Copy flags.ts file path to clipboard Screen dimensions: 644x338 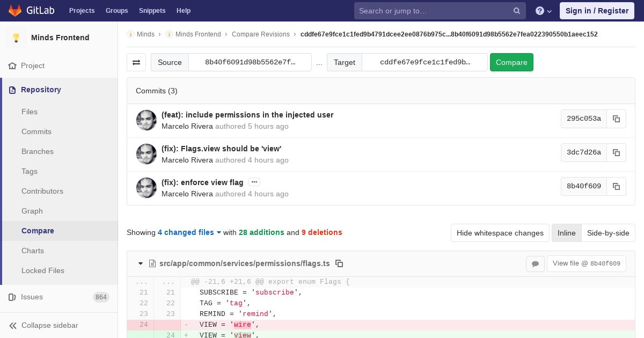tap(339, 263)
